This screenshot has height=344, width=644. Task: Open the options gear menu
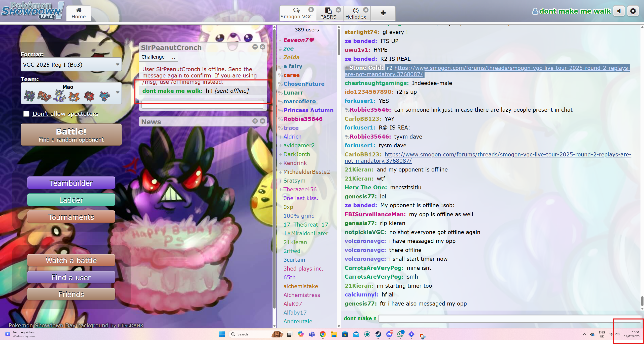[x=633, y=11]
